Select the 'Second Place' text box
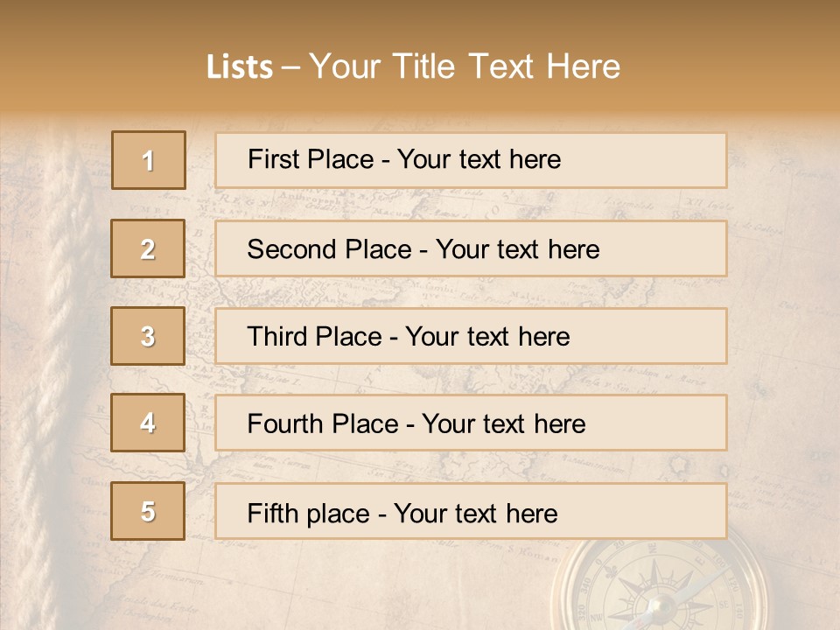This screenshot has height=630, width=840. tap(471, 248)
